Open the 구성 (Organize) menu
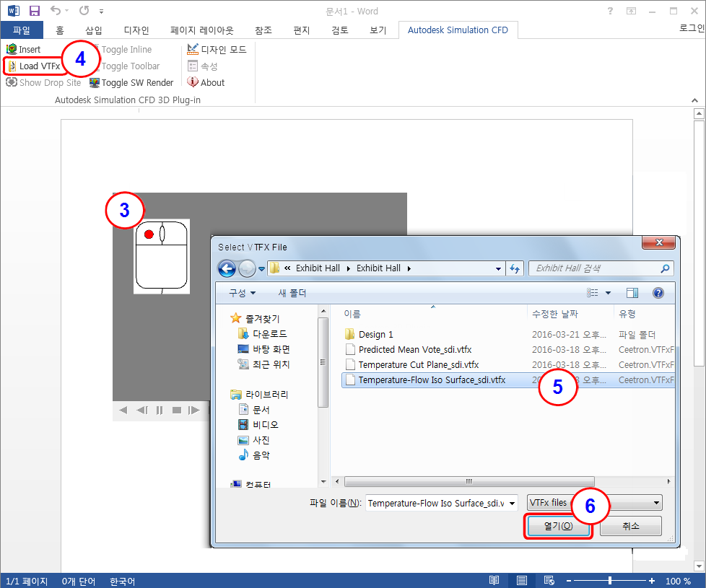 [x=243, y=294]
